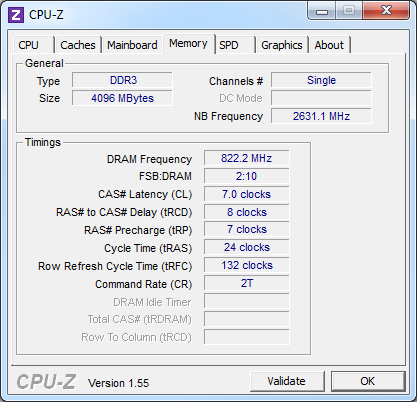
Task: Select the Mainboard tab
Action: [x=132, y=45]
